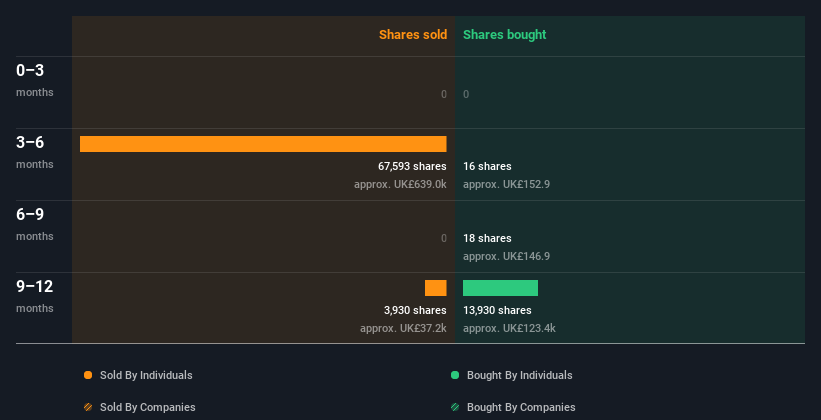
Task: Click the 0–3 months row label
Action: pos(35,80)
